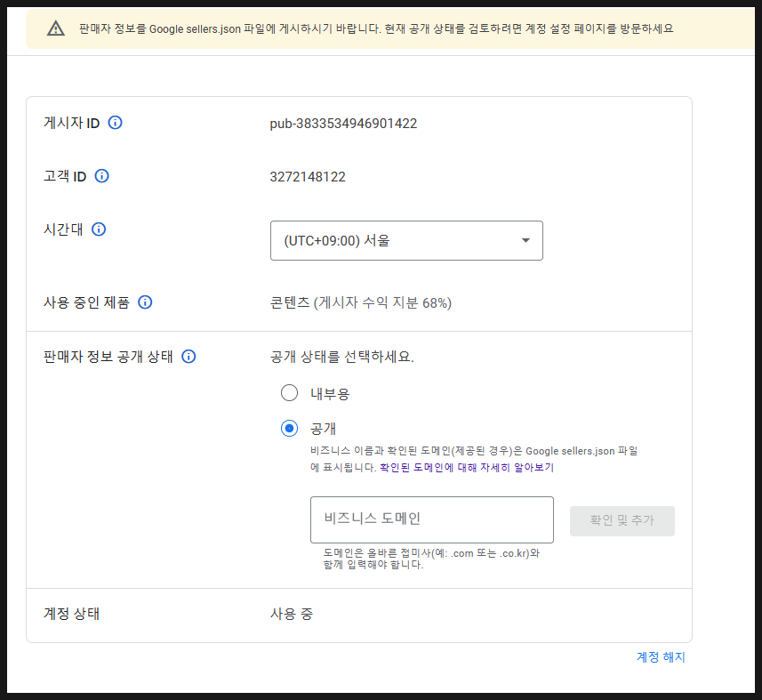Click the 게시자 ID label
This screenshot has height=700, width=762.
click(71, 123)
